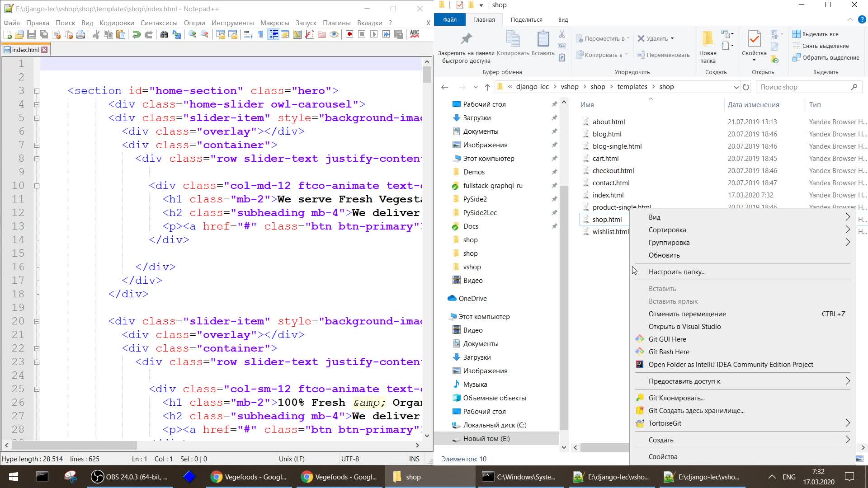Click the ABC spell check icon
Viewport: 868px width, 488px height.
pos(415,34)
